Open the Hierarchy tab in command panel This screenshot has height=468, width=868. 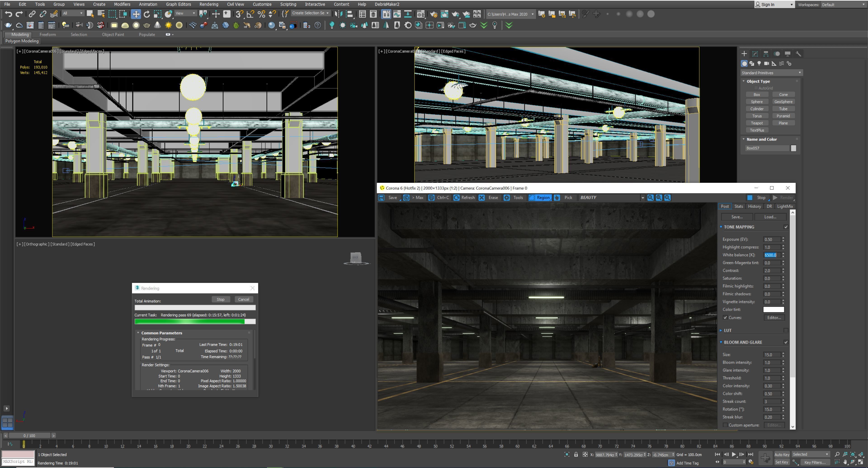(x=766, y=54)
